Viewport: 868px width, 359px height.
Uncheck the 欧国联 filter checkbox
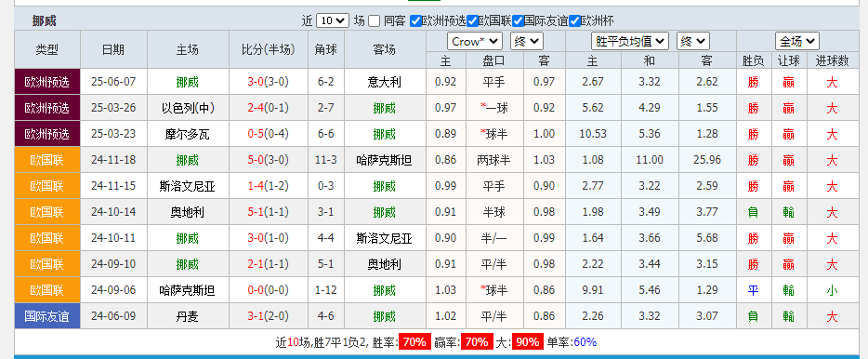click(472, 21)
